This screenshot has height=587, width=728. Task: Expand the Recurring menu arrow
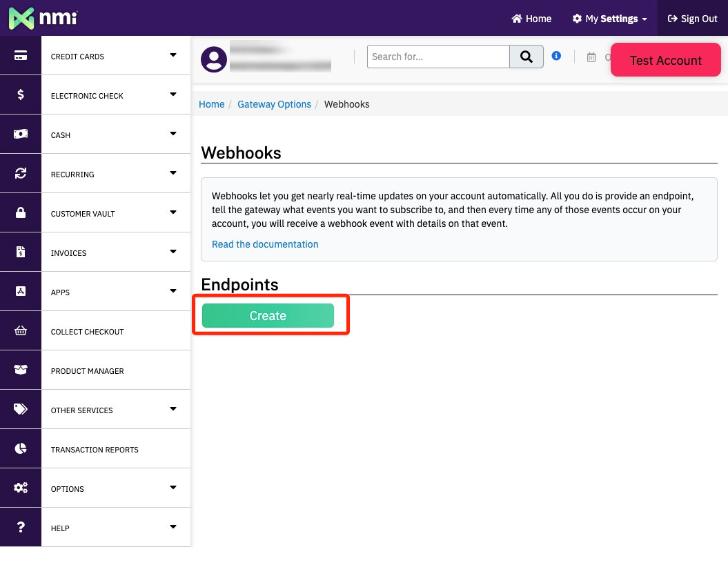[x=173, y=173]
